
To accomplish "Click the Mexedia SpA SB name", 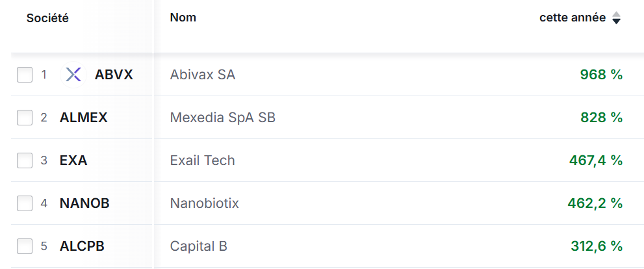I will (x=227, y=118).
